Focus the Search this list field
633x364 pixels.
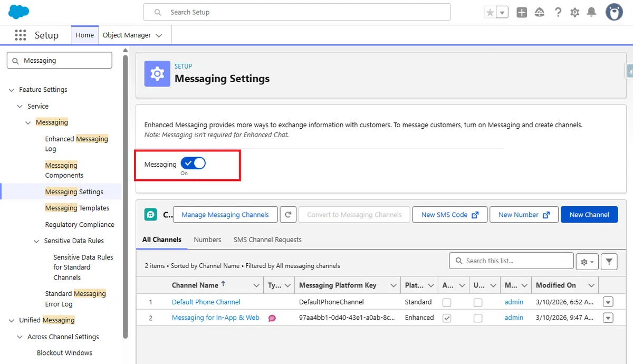pos(512,261)
